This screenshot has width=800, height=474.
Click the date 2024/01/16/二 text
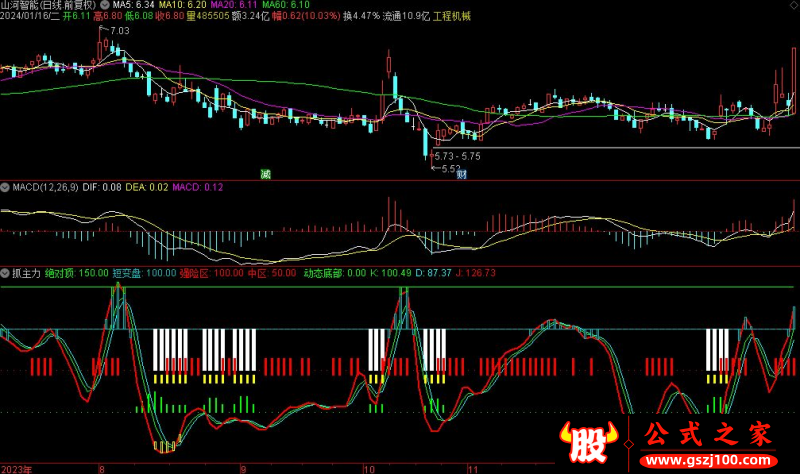[30, 16]
